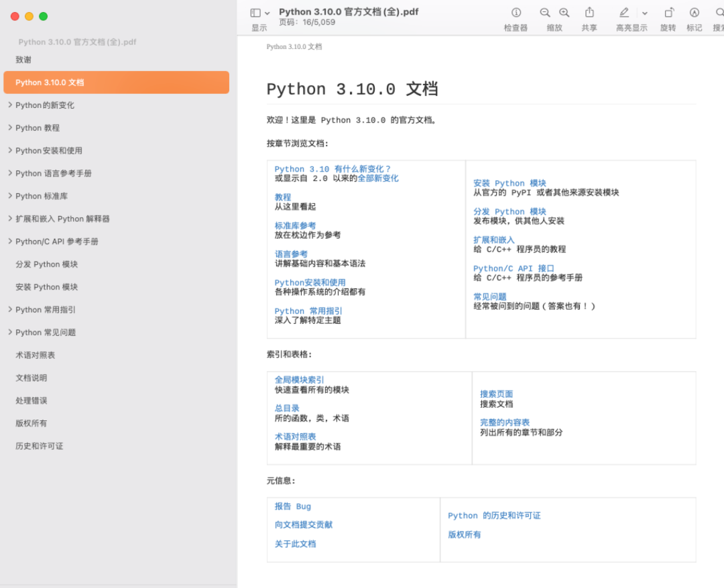Select 术语对照表 in sidebar outline
The image size is (724, 588).
35,355
